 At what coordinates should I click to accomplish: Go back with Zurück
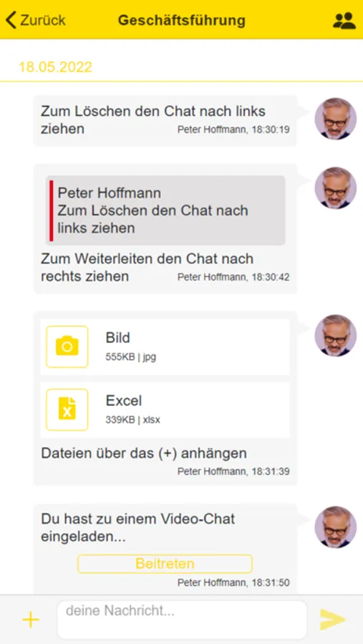(x=36, y=20)
